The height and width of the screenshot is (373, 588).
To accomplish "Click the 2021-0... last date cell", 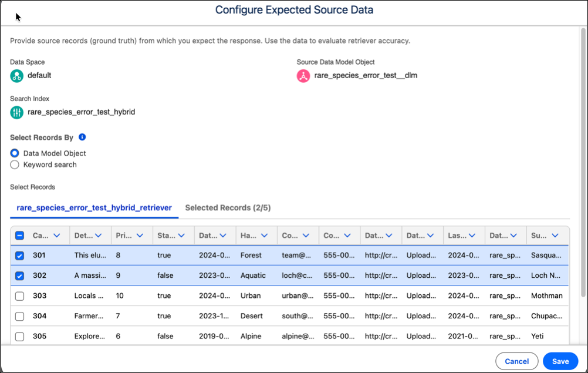I will (464, 337).
